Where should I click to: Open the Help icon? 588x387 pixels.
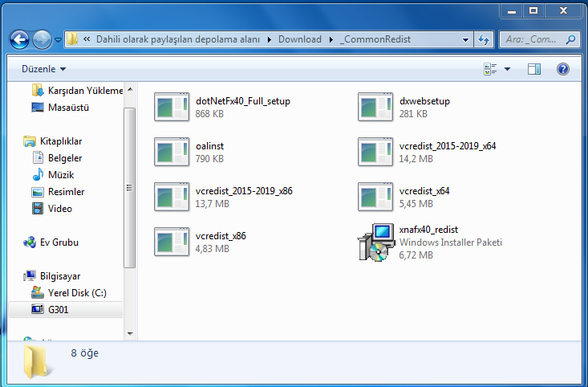[x=563, y=69]
